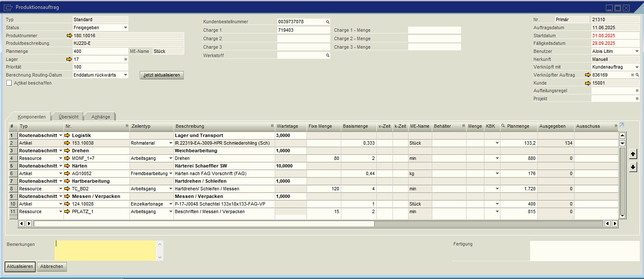Click the lookup icon in Werkstoff field
The width and height of the screenshot is (644, 279).
pos(328,56)
